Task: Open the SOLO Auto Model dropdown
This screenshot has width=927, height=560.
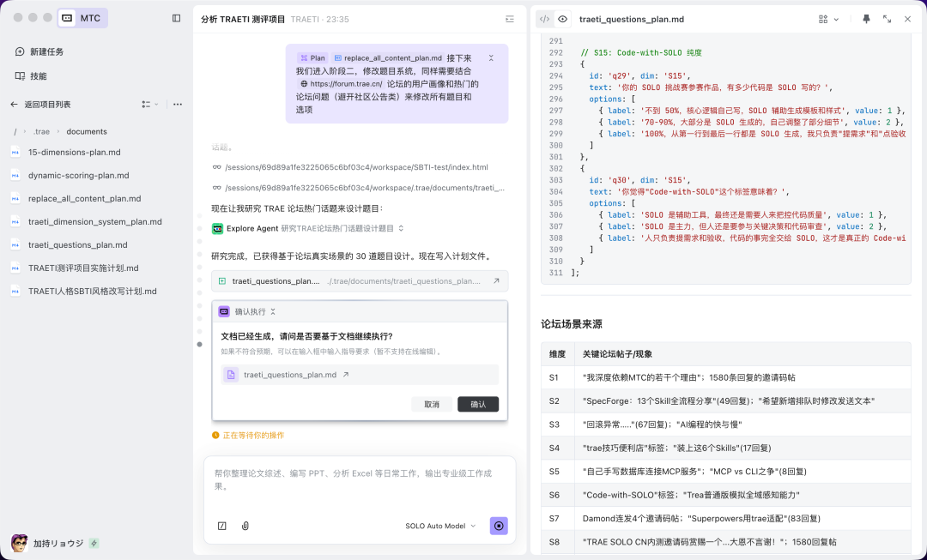Action: click(439, 526)
